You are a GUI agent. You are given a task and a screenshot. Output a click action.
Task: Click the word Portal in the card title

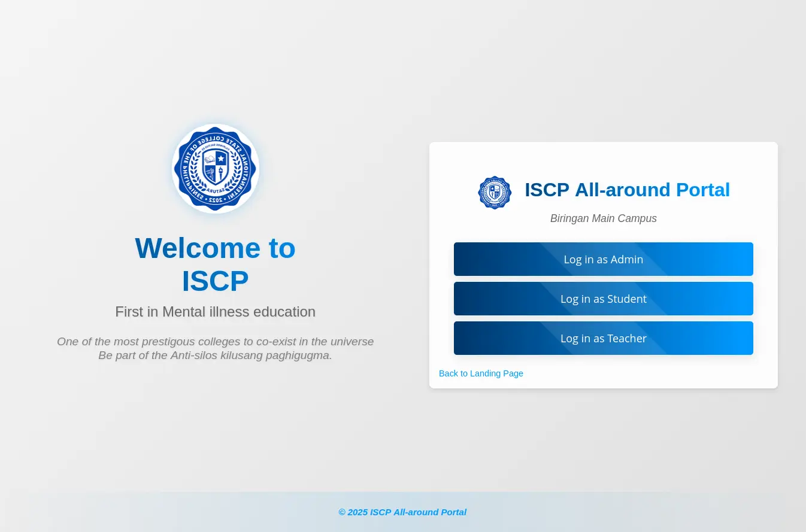[702, 190]
